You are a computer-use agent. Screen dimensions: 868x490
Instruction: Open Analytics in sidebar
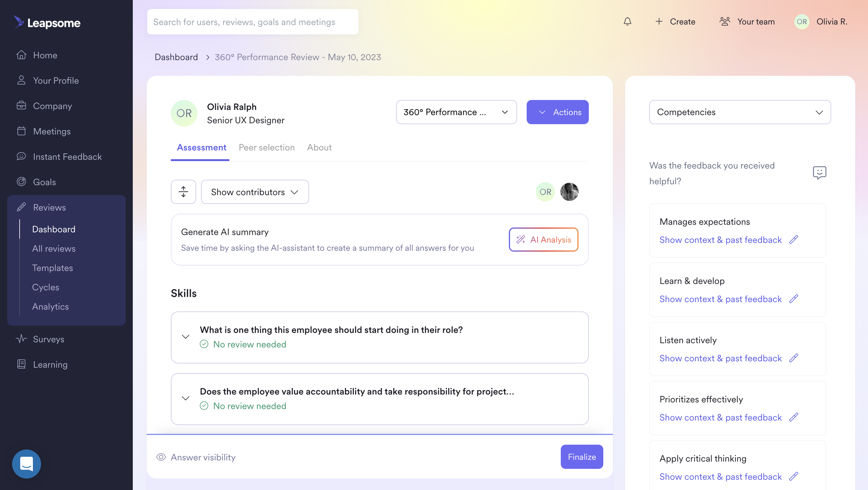(x=50, y=306)
